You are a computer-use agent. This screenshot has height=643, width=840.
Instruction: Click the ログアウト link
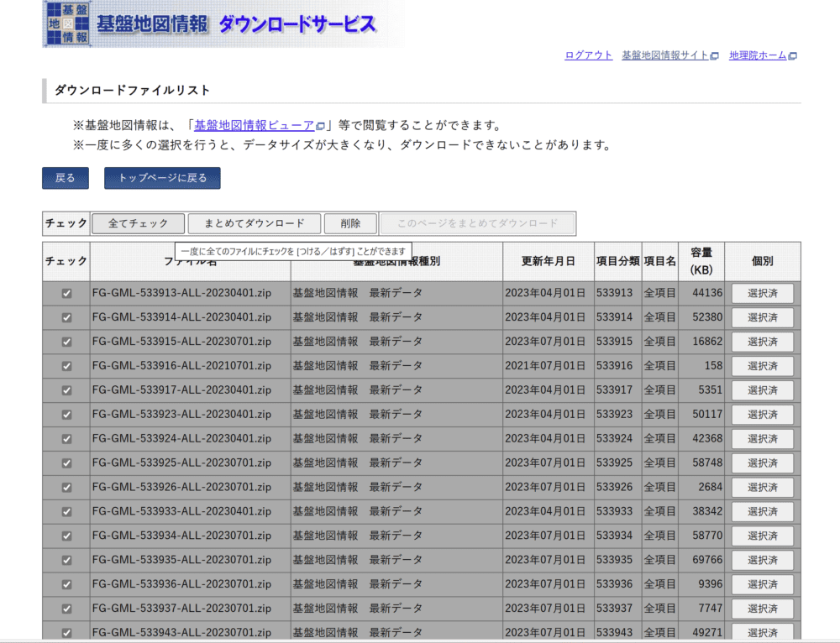[x=588, y=55]
